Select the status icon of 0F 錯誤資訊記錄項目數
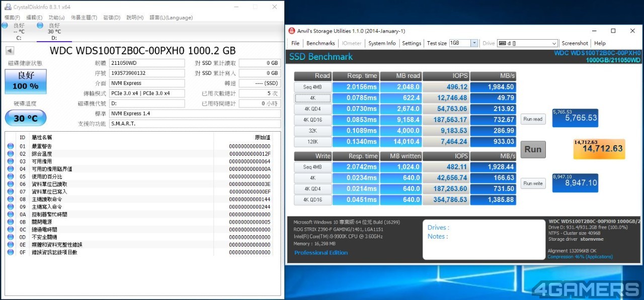 pos(11,252)
